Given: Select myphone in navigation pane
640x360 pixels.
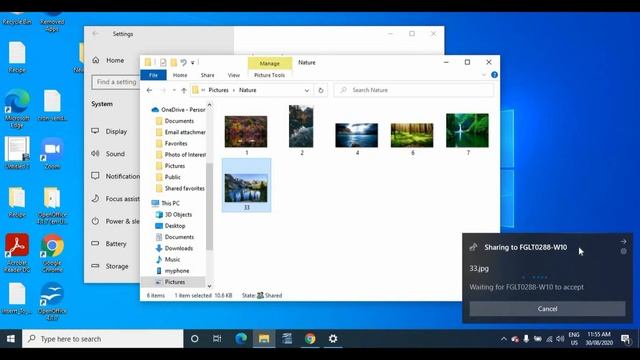Looking at the screenshot, I should pos(172,271).
